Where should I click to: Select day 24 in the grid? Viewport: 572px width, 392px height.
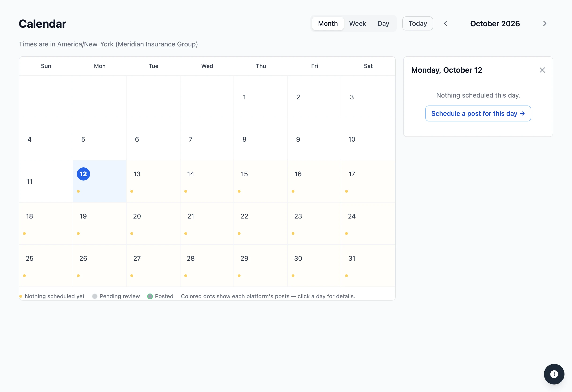[368, 224]
